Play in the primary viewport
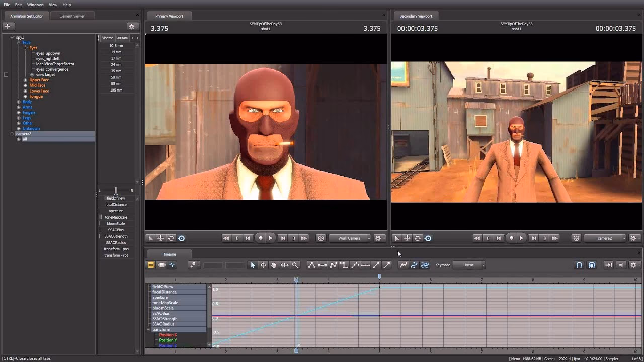This screenshot has height=362, width=644. tap(271, 238)
